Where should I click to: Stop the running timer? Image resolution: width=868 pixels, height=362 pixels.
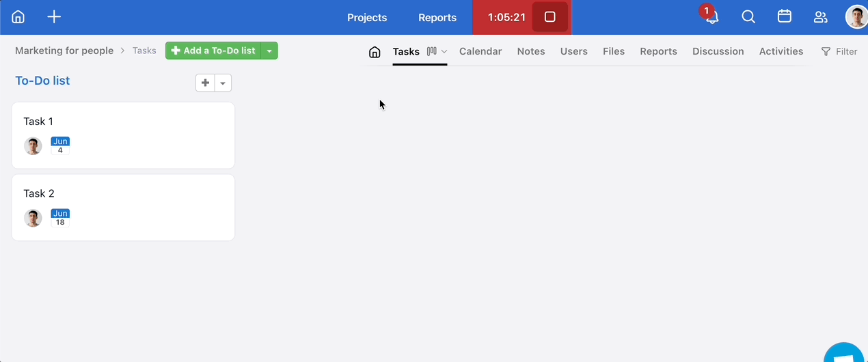point(550,17)
